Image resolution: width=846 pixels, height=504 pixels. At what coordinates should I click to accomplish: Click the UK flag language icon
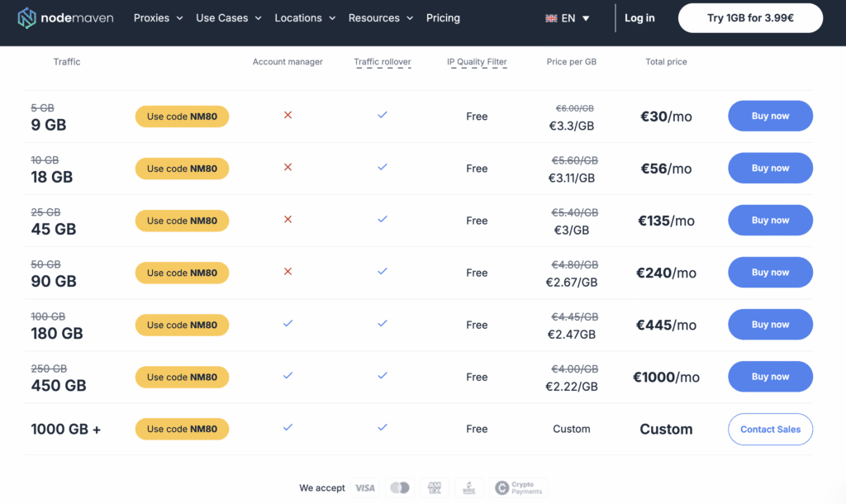click(x=551, y=18)
